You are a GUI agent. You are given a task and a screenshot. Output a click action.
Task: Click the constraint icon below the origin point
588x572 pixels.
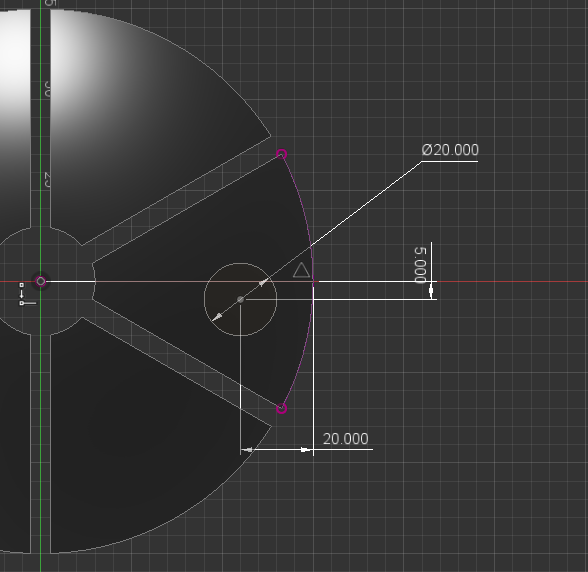(27, 294)
